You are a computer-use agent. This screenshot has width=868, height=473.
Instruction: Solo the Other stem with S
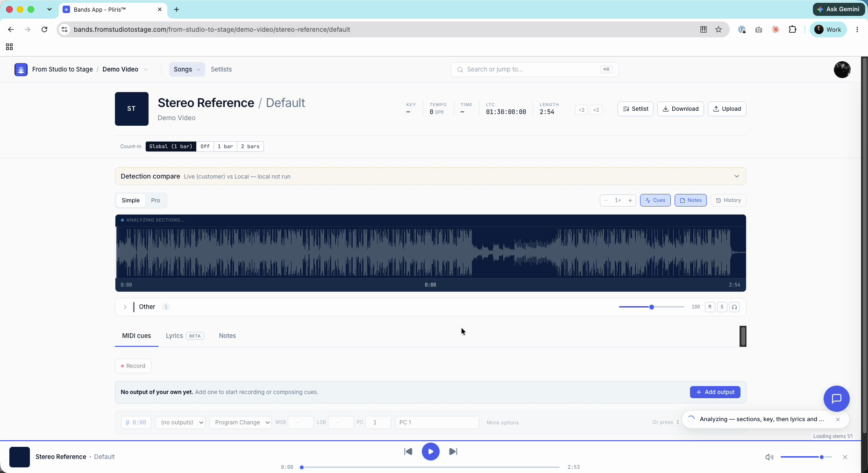tap(722, 307)
